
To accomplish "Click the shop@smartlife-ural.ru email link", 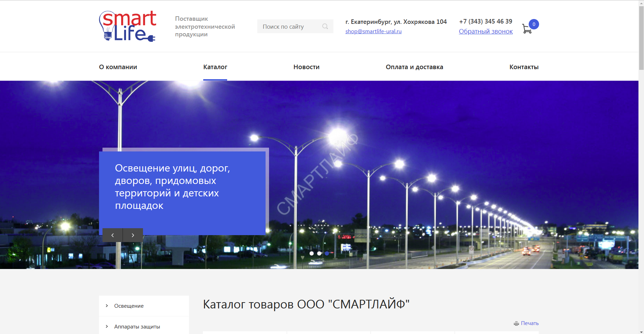I will pos(373,31).
